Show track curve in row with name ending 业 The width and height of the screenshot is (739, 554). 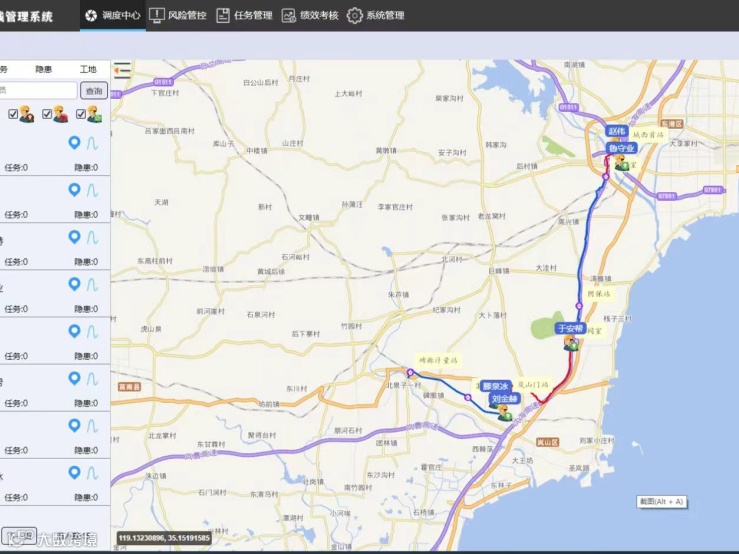[92, 284]
